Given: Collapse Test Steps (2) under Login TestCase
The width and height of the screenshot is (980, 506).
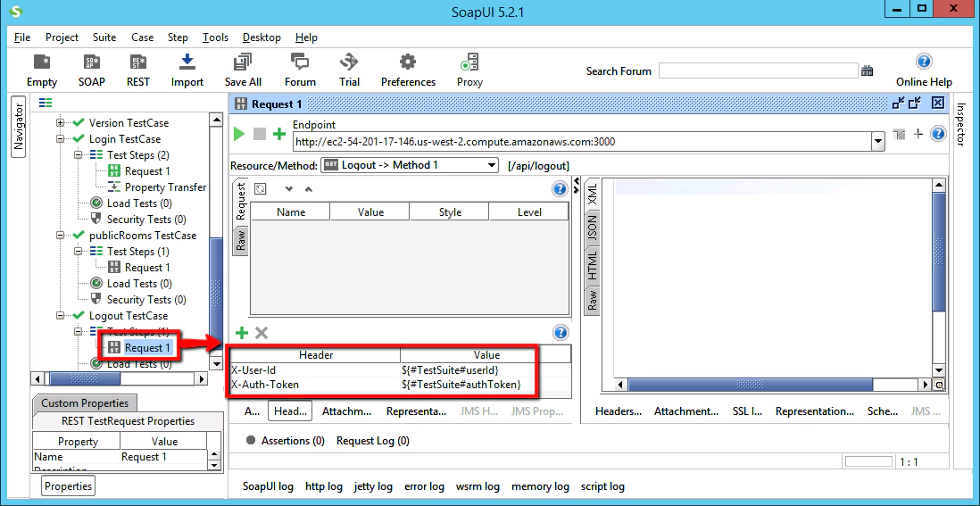Looking at the screenshot, I should tap(79, 155).
